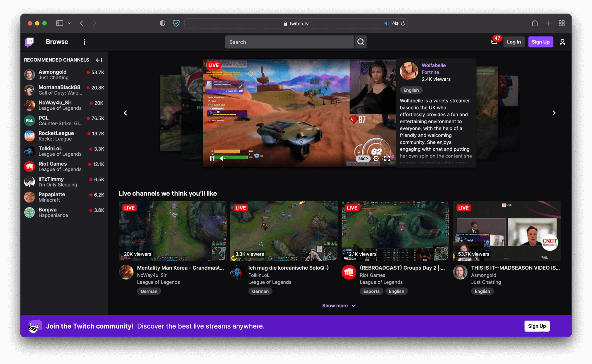Open the three-dot more menu
This screenshot has width=592, height=364.
[x=84, y=42]
